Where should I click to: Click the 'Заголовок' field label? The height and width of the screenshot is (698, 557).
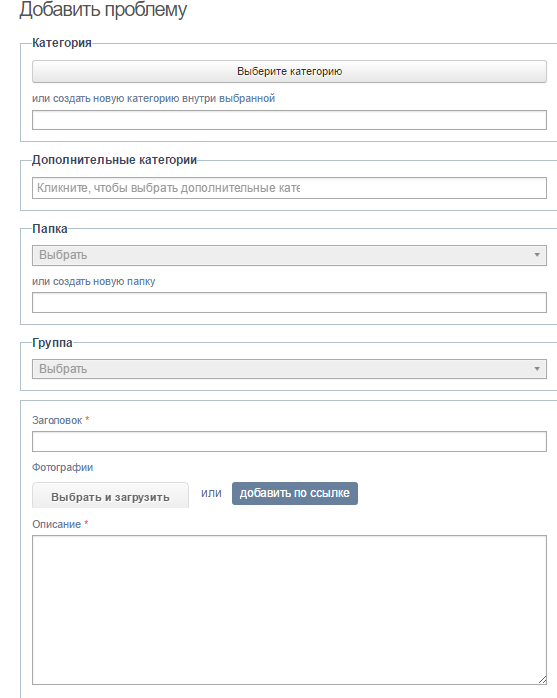click(57, 420)
